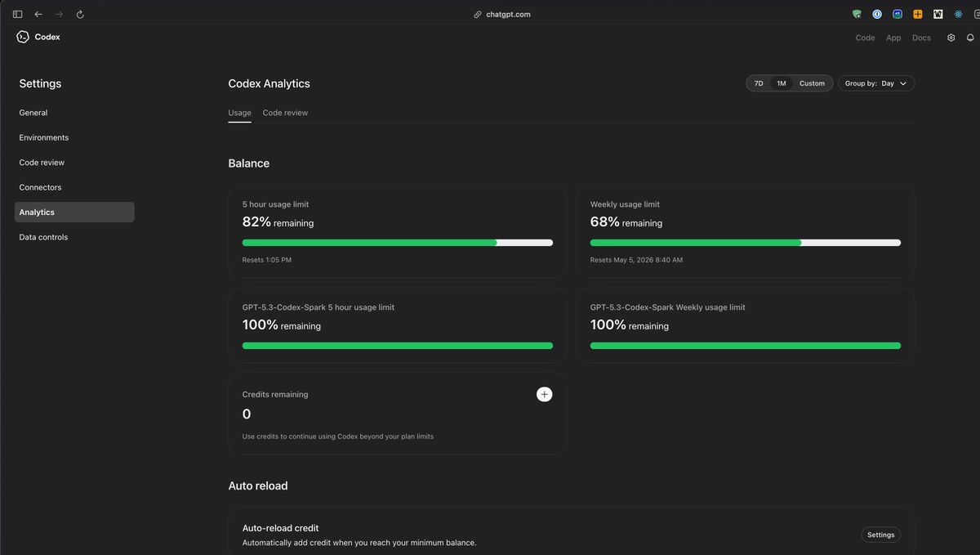Go to the Code header link
Viewport: 980px width, 555px height.
[865, 38]
